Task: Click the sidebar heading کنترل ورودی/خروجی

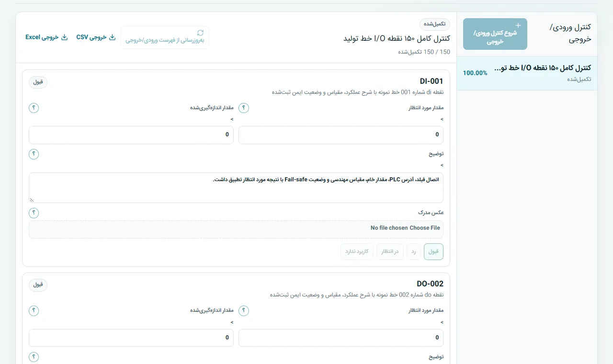Action: tap(570, 33)
